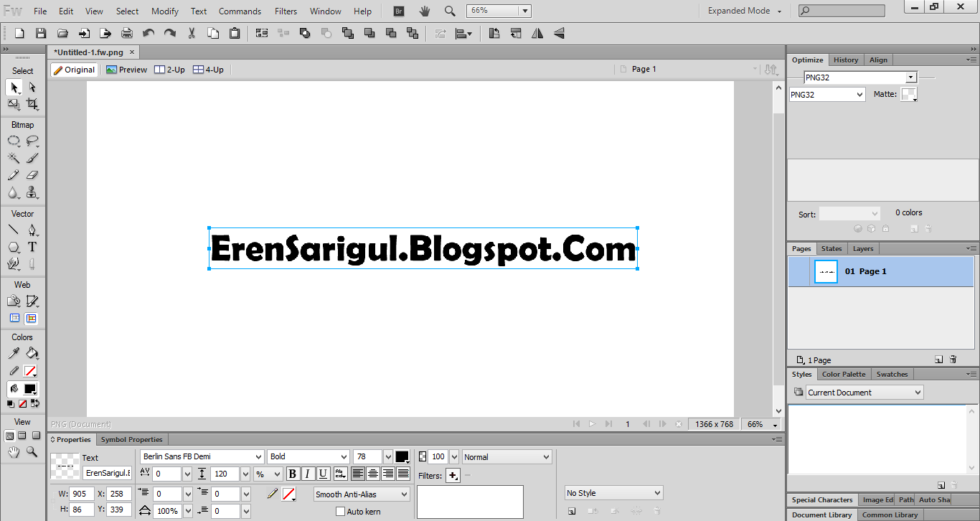Select the Subselection tool
Viewport: 980px width, 521px height.
(32, 88)
